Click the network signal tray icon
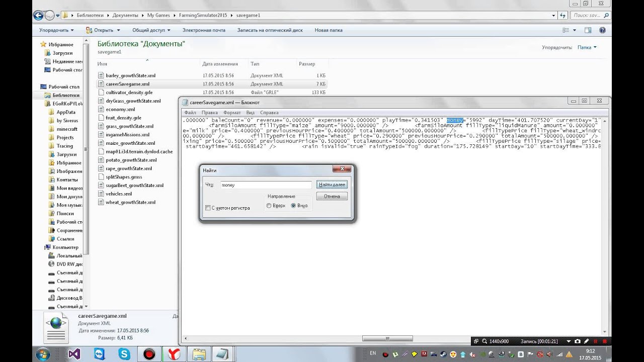 click(x=559, y=354)
